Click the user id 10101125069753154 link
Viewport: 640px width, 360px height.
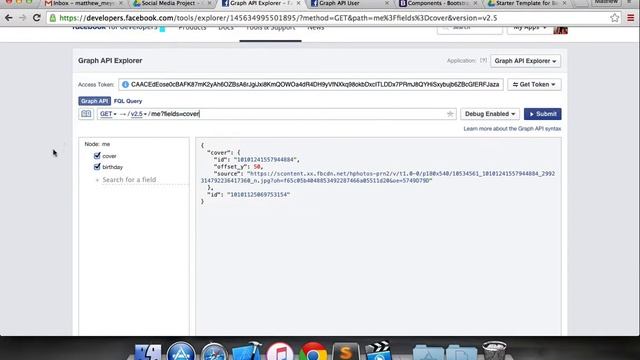coord(258,195)
